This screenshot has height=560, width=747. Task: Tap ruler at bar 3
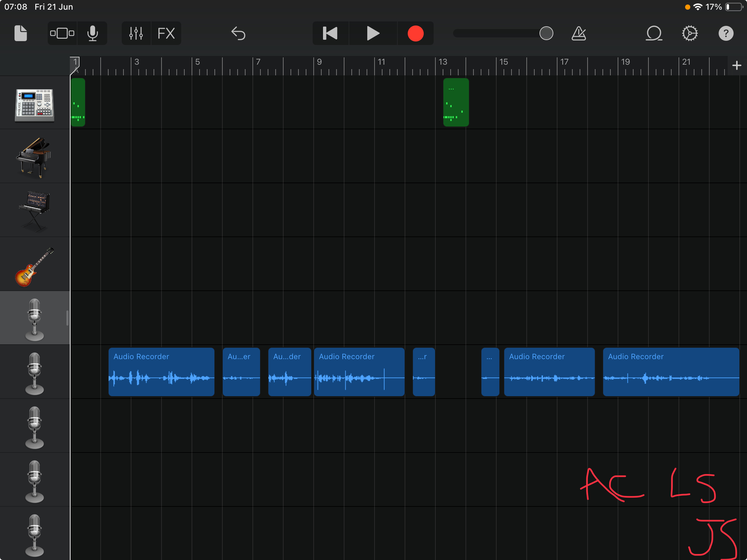pyautogui.click(x=137, y=62)
